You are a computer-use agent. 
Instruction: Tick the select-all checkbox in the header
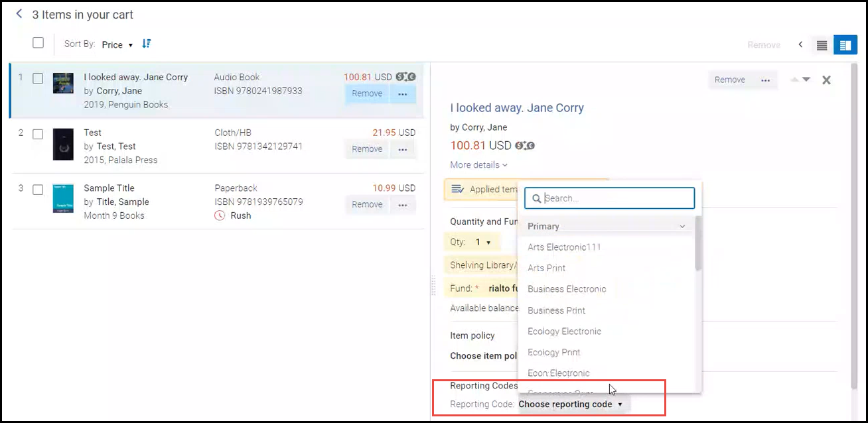tap(38, 43)
